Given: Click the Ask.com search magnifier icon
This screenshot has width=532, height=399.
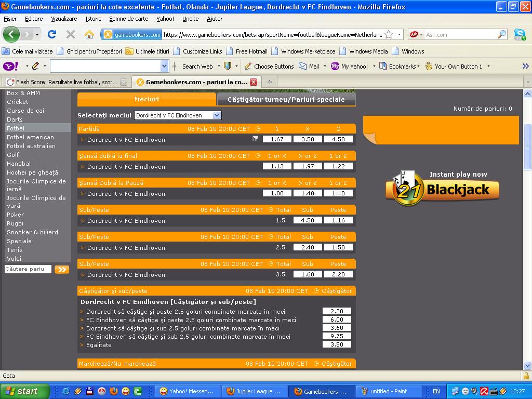Looking at the screenshot, I should pos(501,34).
